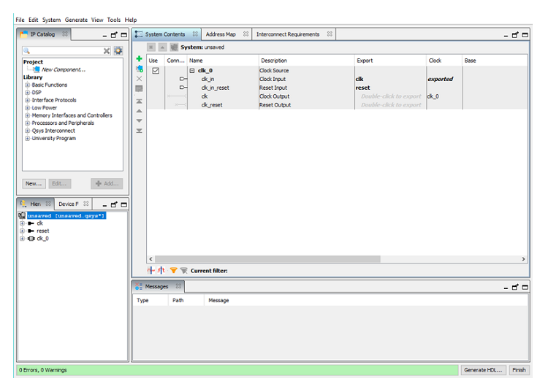Select unsaved [unsaved.qsys*] in Hierarchy

tap(66, 216)
